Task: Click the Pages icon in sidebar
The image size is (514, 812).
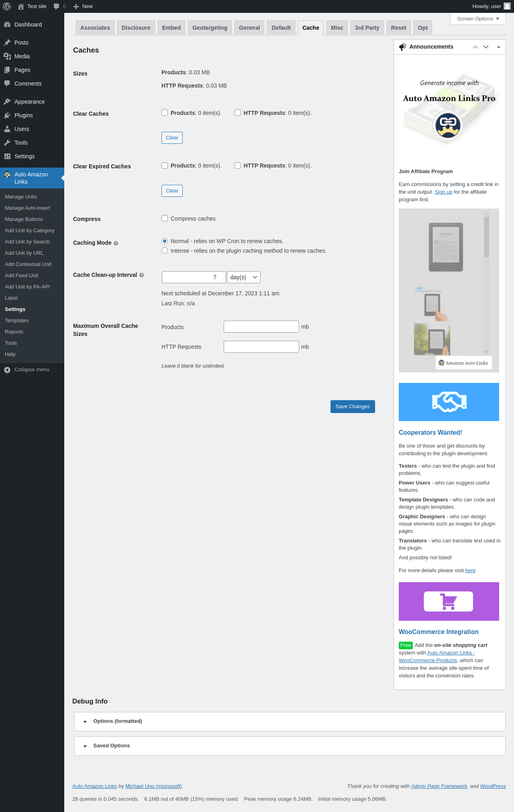Action: click(x=7, y=70)
